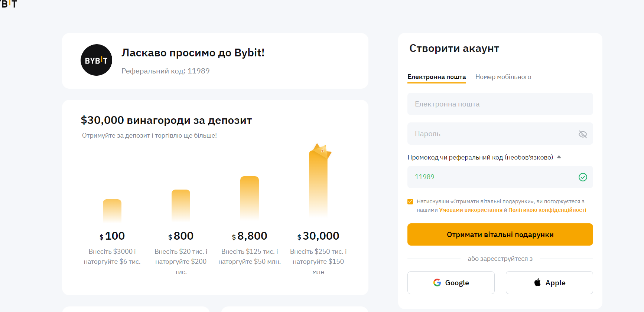Uncheck the terms agreement checkbox

410,201
